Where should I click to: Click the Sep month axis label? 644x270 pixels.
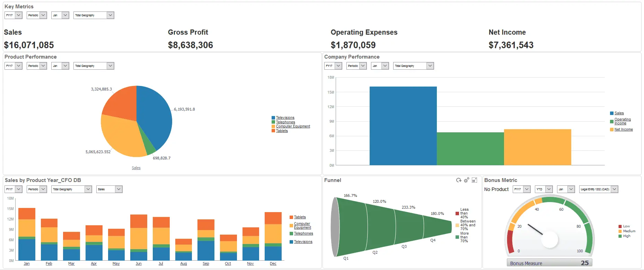206,264
